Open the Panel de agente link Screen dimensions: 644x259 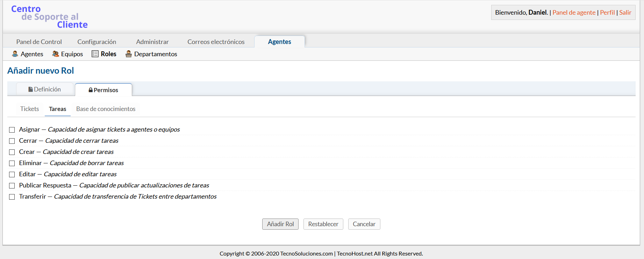(x=574, y=13)
